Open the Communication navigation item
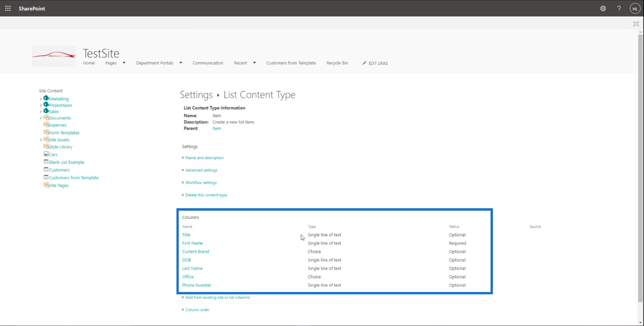The width and height of the screenshot is (644, 326). click(x=208, y=63)
